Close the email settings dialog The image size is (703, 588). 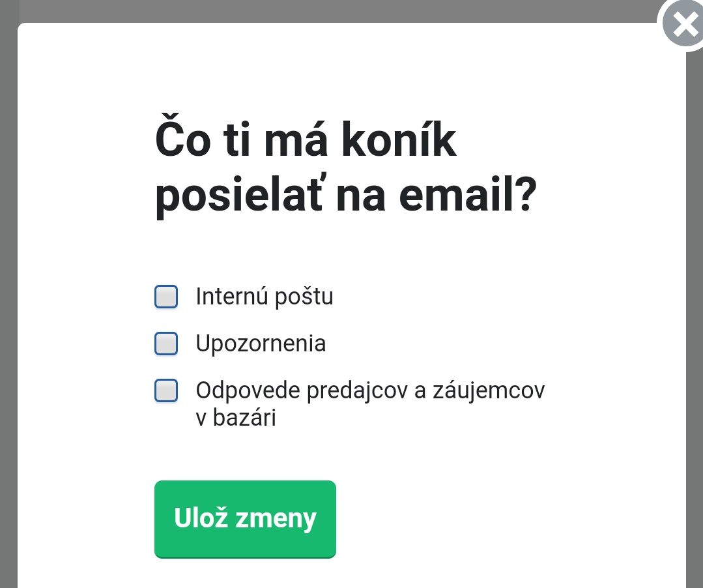point(684,25)
